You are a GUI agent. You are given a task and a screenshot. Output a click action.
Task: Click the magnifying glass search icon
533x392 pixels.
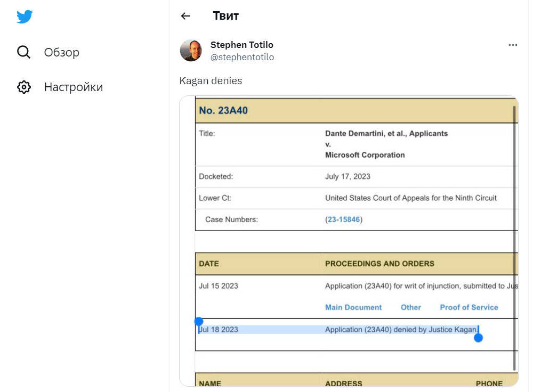pyautogui.click(x=24, y=52)
